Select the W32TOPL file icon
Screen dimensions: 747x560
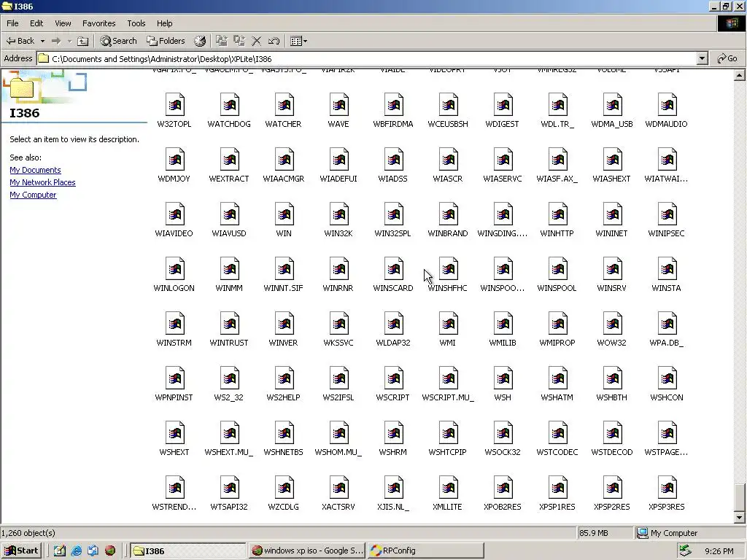point(175,104)
